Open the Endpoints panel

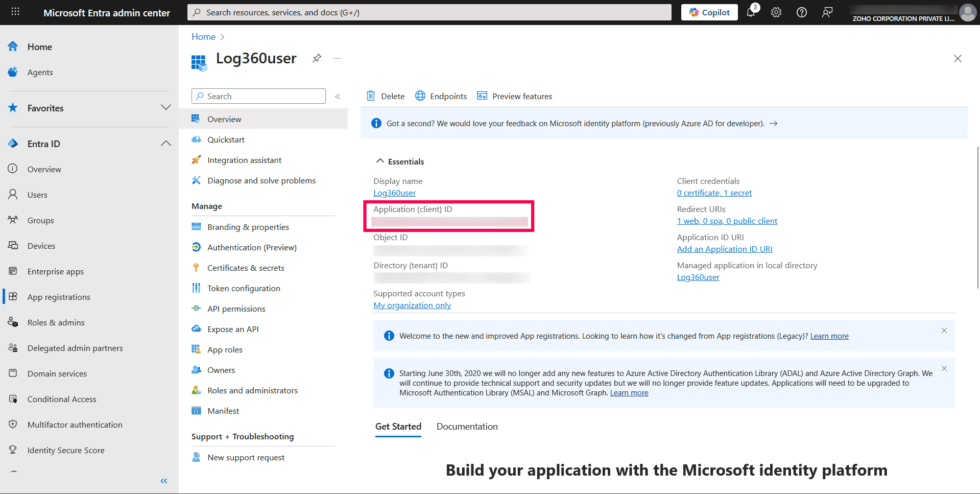pyautogui.click(x=440, y=96)
